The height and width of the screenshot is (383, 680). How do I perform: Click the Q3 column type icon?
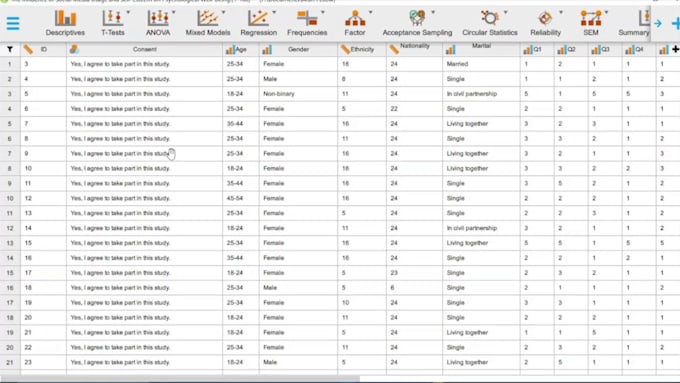tap(596, 50)
